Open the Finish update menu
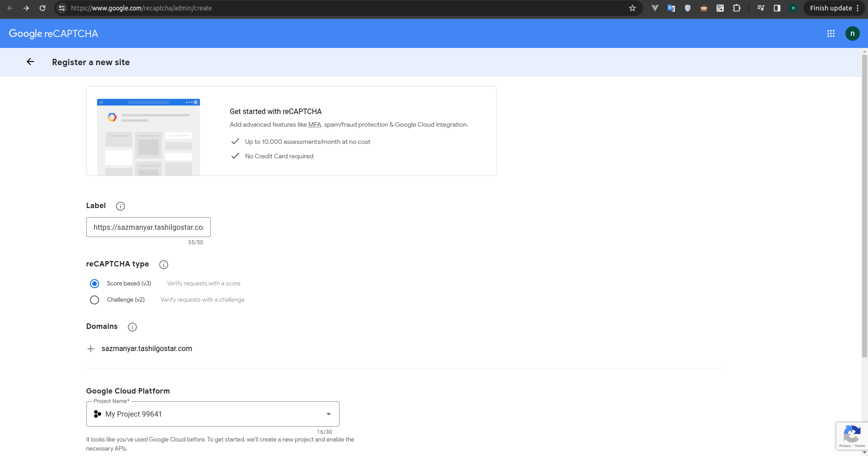Image resolution: width=868 pixels, height=456 pixels. coord(835,8)
